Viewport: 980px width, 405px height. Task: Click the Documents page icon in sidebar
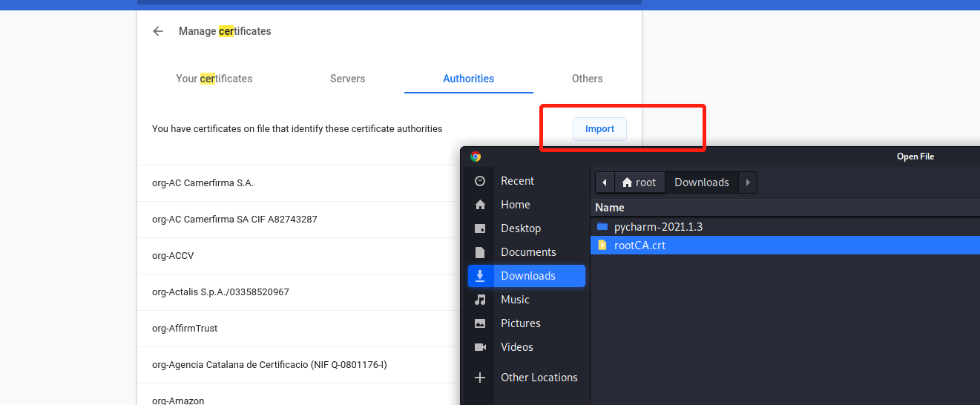pos(480,252)
